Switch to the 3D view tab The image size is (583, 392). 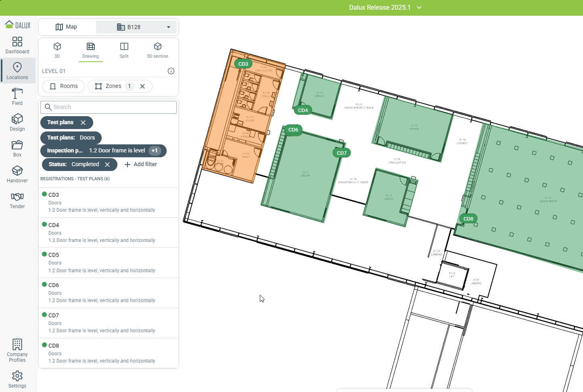point(57,50)
